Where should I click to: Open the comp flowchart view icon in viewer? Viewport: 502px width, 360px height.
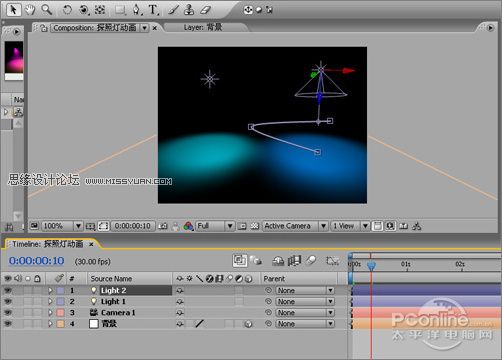point(416,226)
